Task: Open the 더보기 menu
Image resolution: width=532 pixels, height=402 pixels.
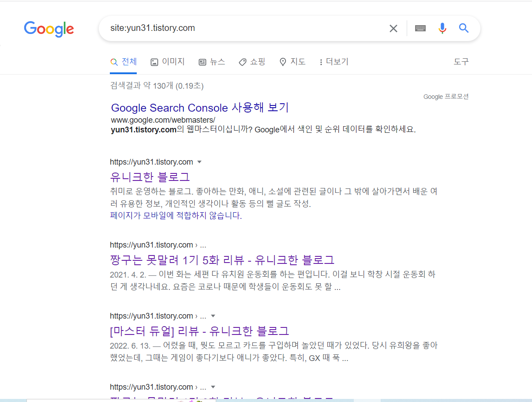Action: (333, 62)
